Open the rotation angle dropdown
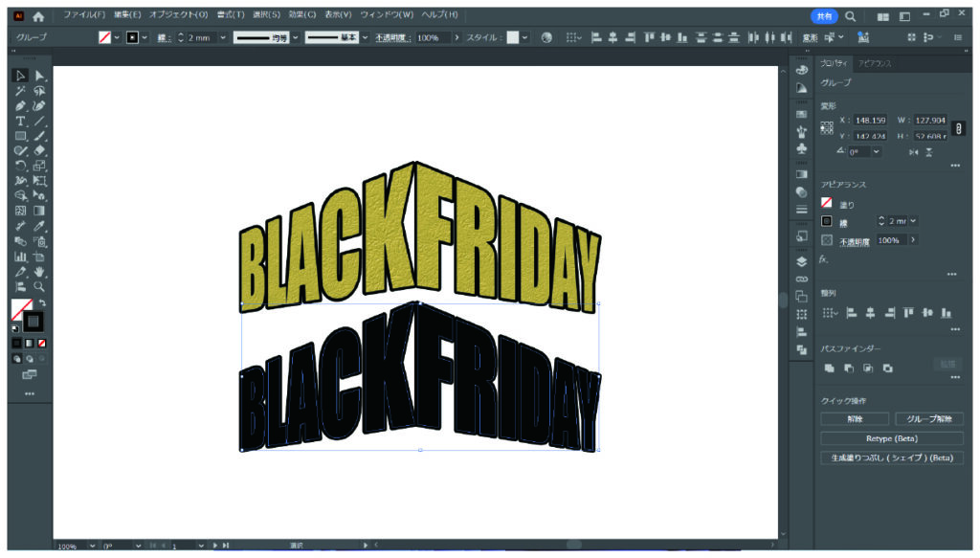 877,152
